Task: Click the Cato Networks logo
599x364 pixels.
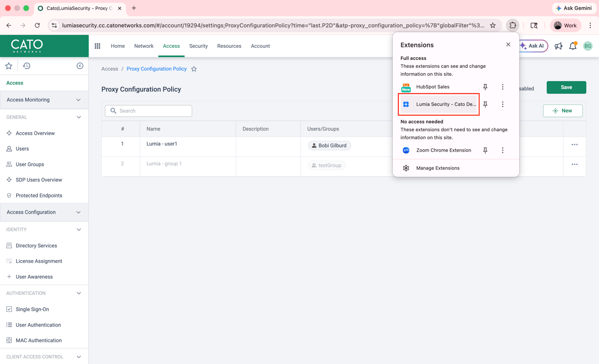Action: [x=27, y=46]
